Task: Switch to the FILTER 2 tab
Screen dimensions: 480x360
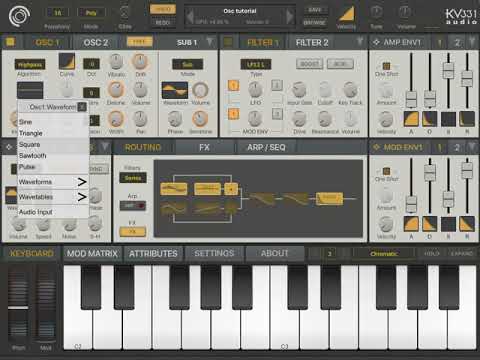Action: coord(312,42)
